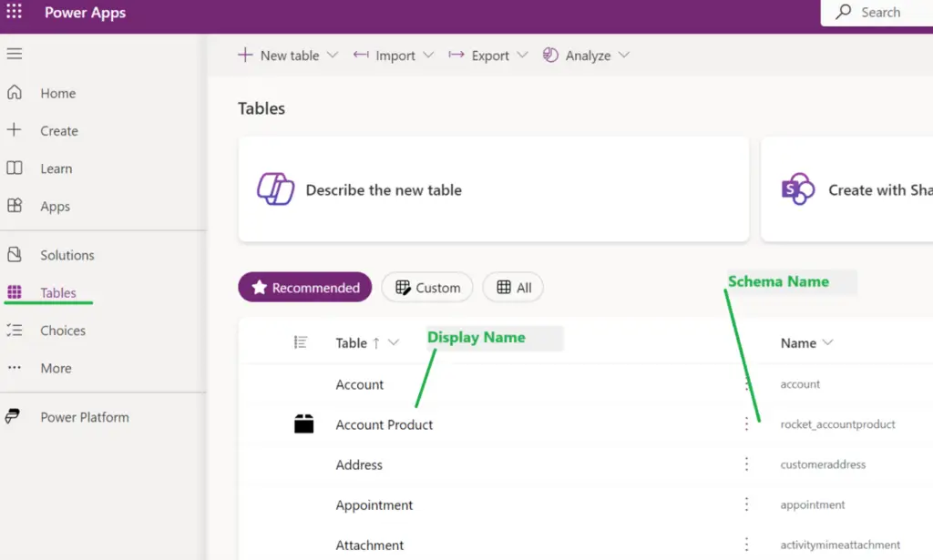Click the Power Apps title in header

(85, 13)
